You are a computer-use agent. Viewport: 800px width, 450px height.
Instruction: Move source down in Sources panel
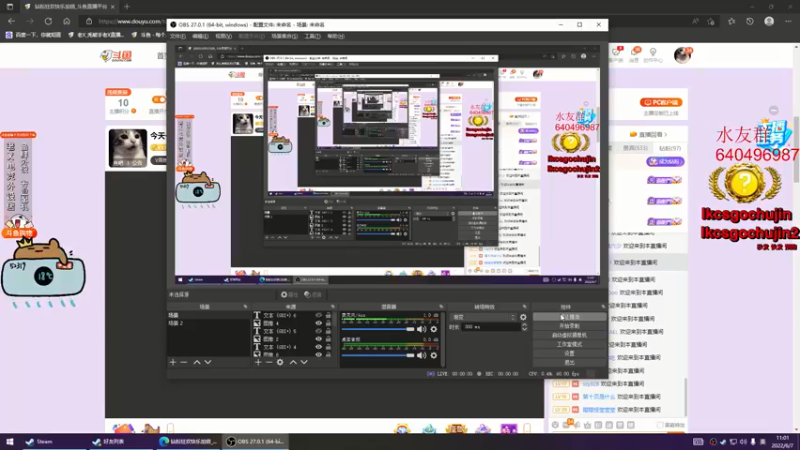coord(304,362)
